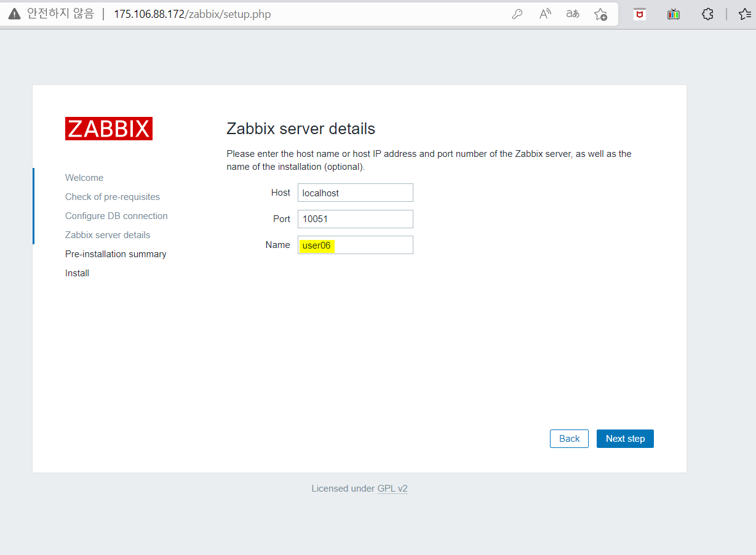This screenshot has width=756, height=555.
Task: Click inside the Host field
Action: 355,193
